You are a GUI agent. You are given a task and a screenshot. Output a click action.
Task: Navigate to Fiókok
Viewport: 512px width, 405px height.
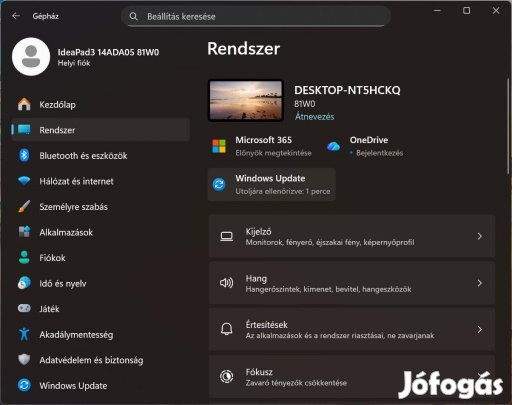pyautogui.click(x=101, y=258)
